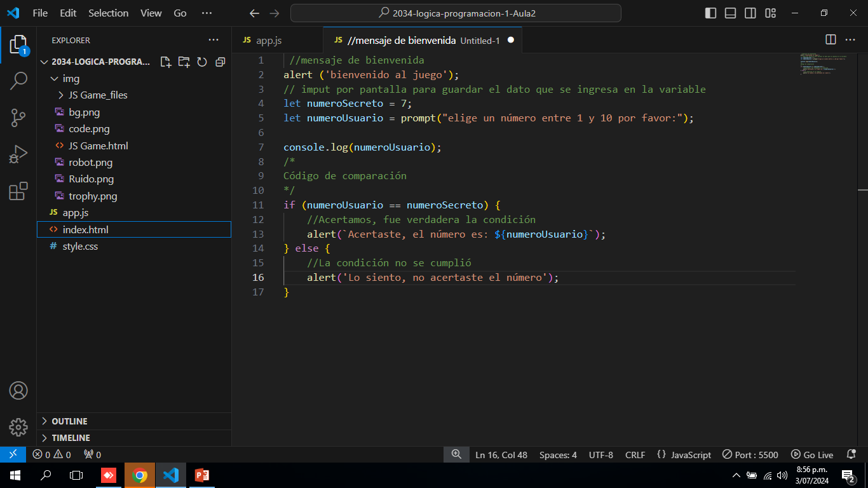
Task: Open the Extensions view
Action: (18, 191)
